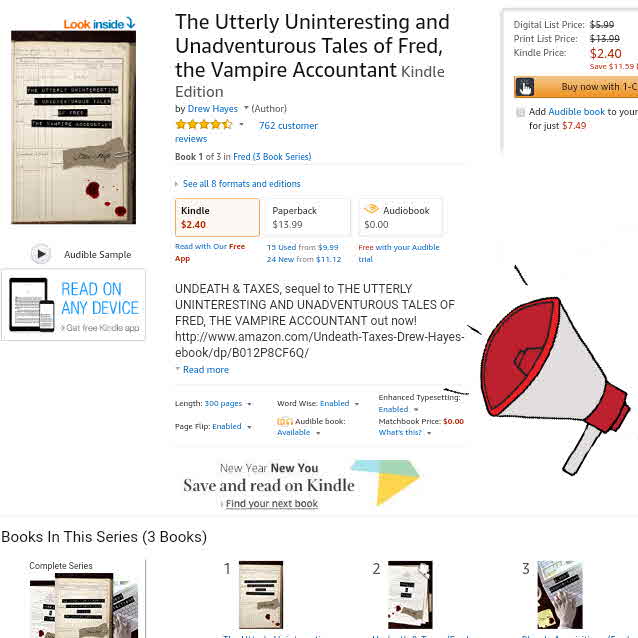Screen dimensions: 638x638
Task: Expand the Read more description link
Action: (205, 369)
